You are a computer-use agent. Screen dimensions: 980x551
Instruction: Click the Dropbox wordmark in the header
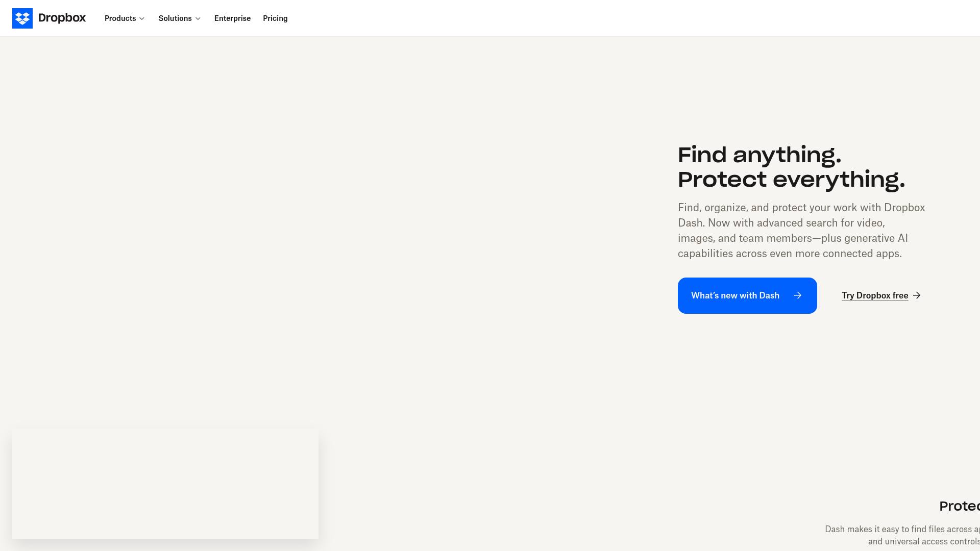(x=62, y=18)
